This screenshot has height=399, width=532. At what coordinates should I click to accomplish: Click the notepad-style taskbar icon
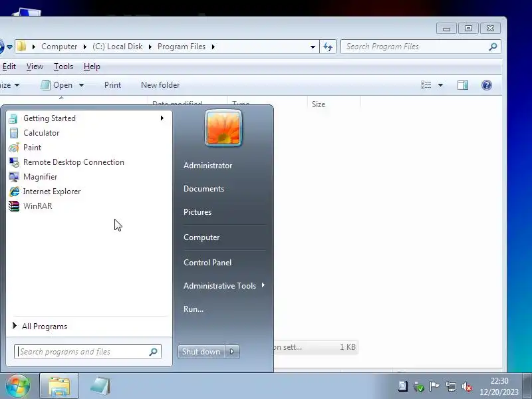(100, 386)
